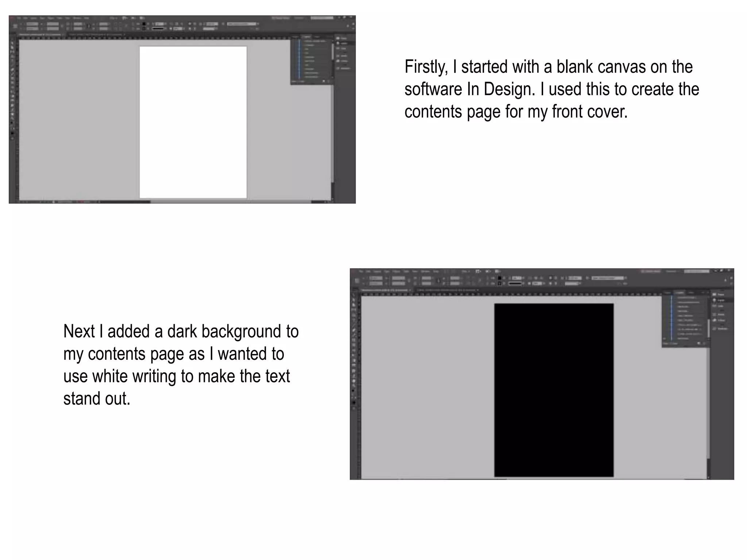
Task: Click the Layers panel tab in white-page screenshot
Action: pyautogui.click(x=306, y=36)
